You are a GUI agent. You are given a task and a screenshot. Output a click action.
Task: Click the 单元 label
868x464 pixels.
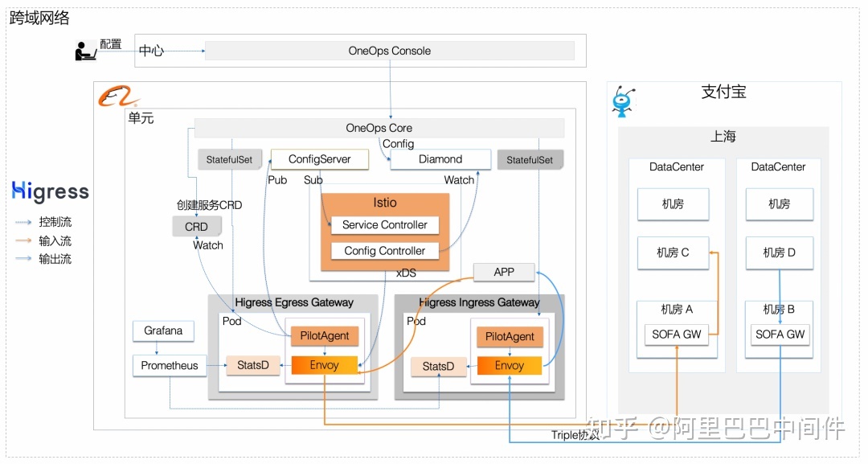[x=141, y=118]
